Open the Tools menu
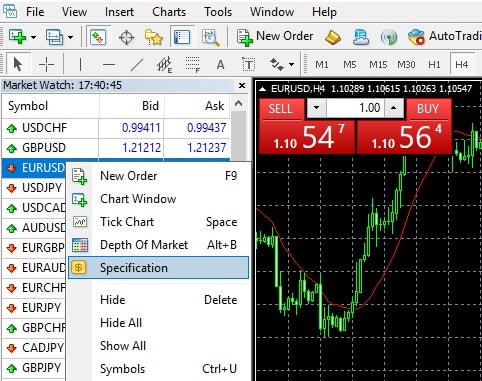 point(218,12)
